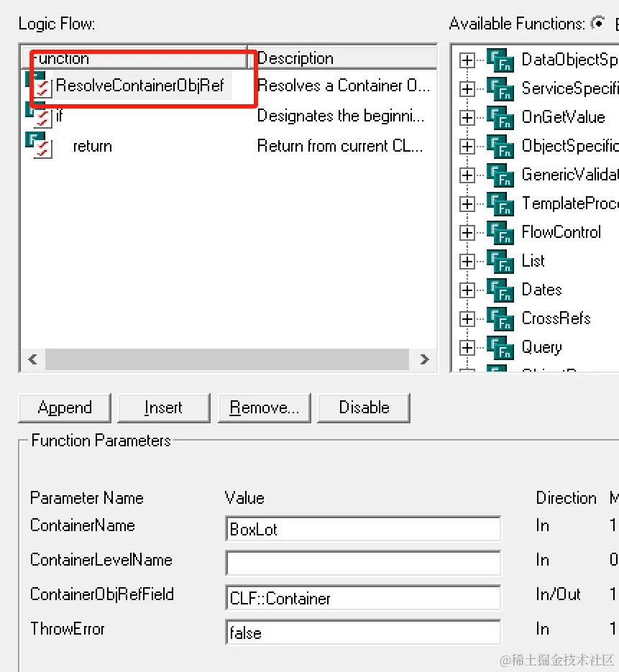Expand the ObjectSpecific tree node
619x672 pixels.
click(x=467, y=147)
